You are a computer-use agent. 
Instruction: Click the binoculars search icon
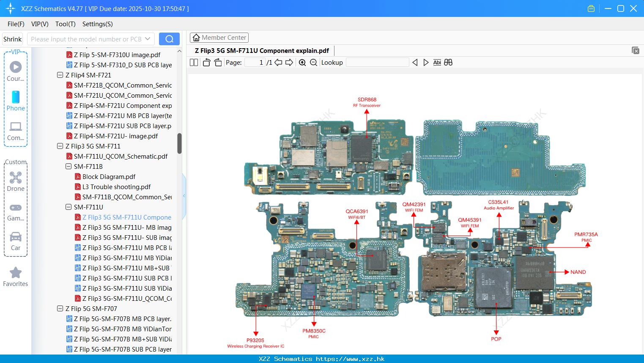tap(448, 63)
